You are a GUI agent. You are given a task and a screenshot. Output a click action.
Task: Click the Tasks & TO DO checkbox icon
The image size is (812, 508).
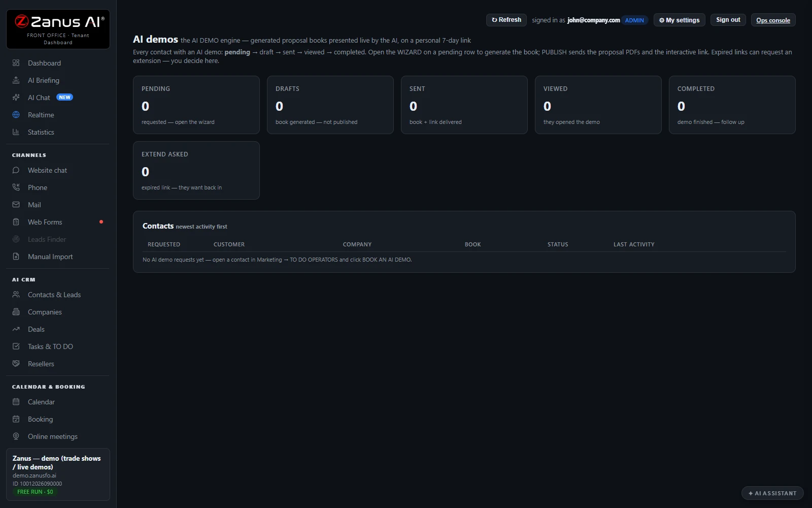click(16, 346)
